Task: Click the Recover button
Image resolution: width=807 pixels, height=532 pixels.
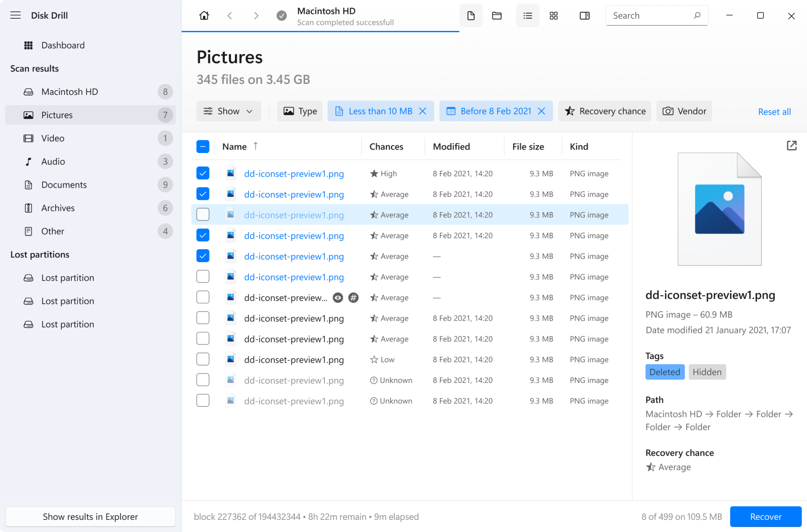Action: pos(765,516)
